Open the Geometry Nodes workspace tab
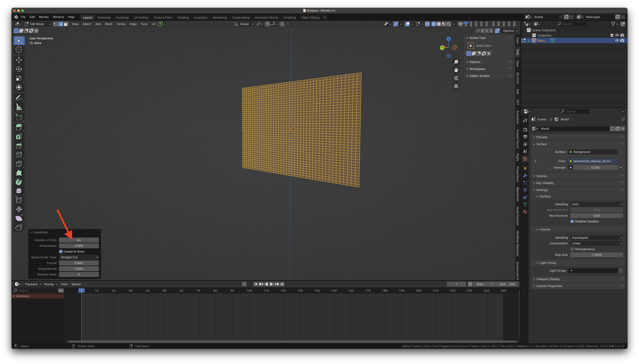Viewport: 639px width, 364px height. coord(266,17)
